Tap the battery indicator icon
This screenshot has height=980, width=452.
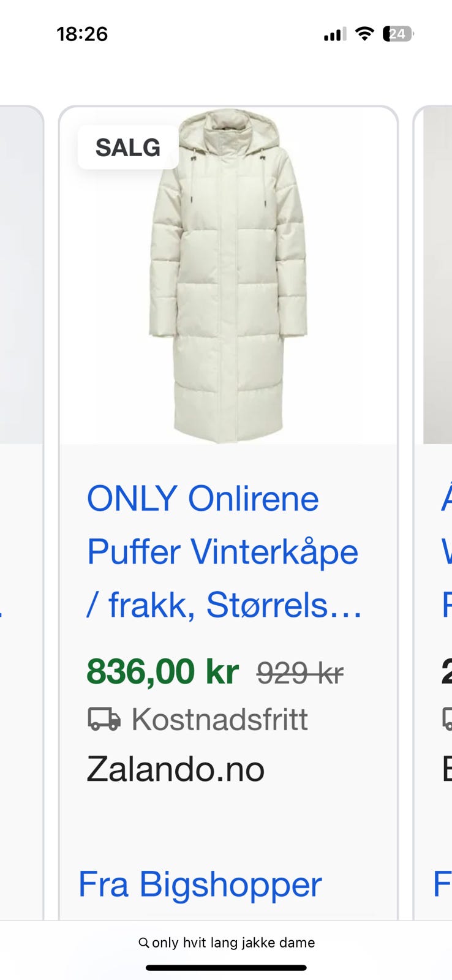tap(398, 34)
